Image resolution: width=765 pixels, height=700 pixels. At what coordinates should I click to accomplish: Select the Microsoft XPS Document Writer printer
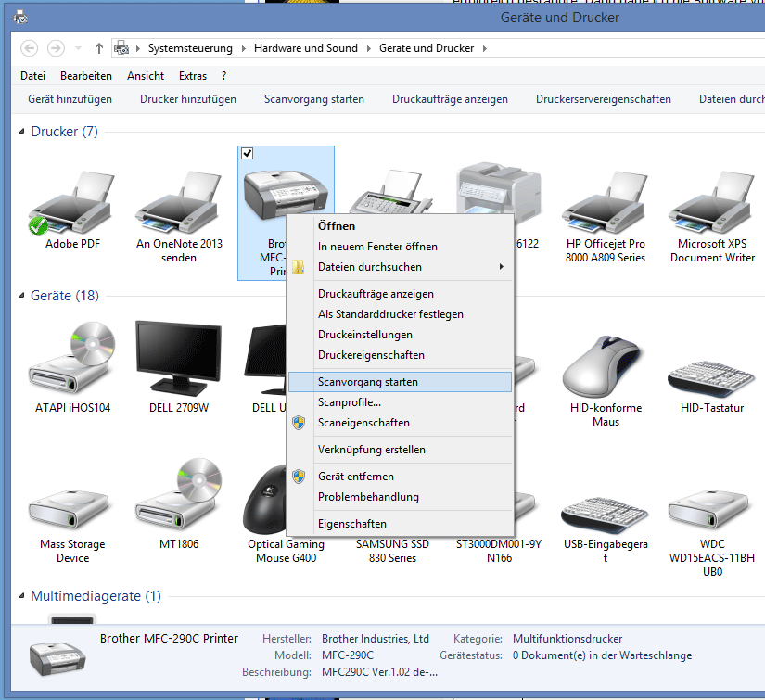(x=712, y=202)
